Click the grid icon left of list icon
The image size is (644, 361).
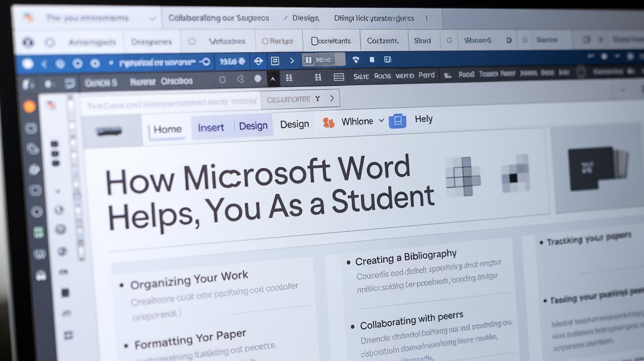318,77
